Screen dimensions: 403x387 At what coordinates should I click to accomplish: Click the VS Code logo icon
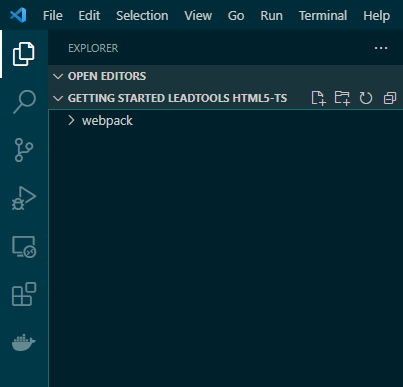[x=18, y=15]
